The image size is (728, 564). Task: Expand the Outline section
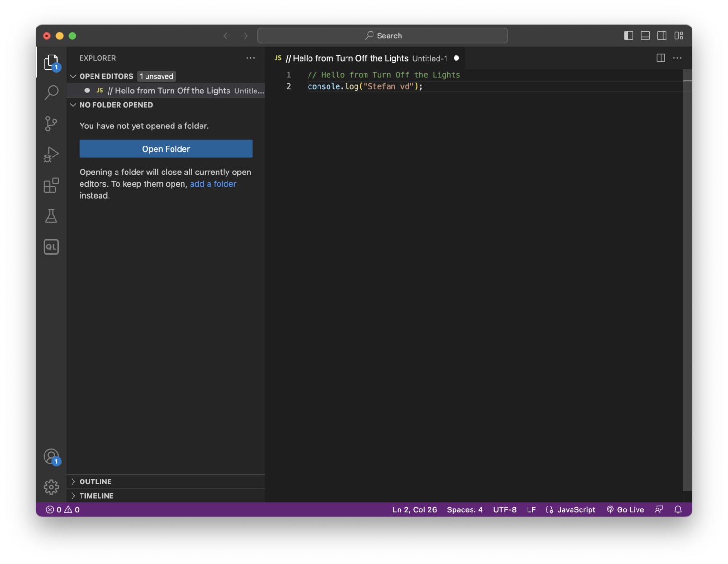click(95, 482)
